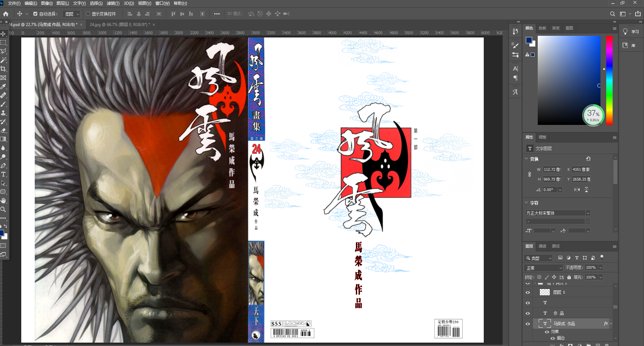Collapse the 字符 section

[526, 203]
